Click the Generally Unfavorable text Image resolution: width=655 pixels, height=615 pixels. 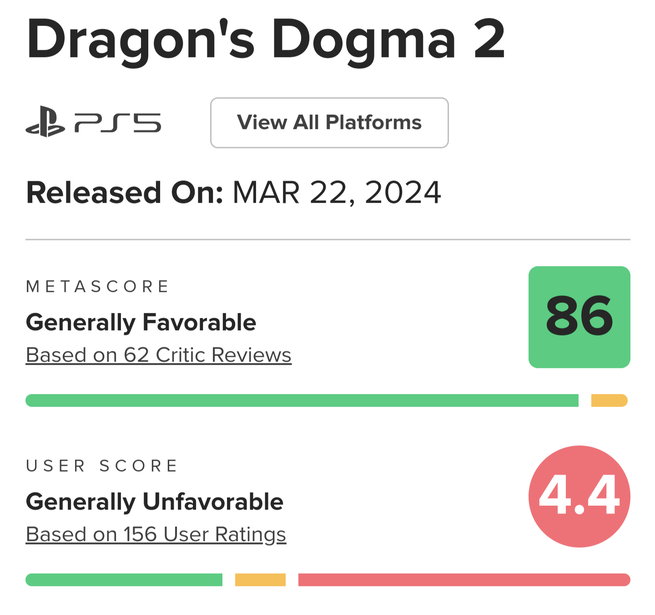pyautogui.click(x=154, y=501)
